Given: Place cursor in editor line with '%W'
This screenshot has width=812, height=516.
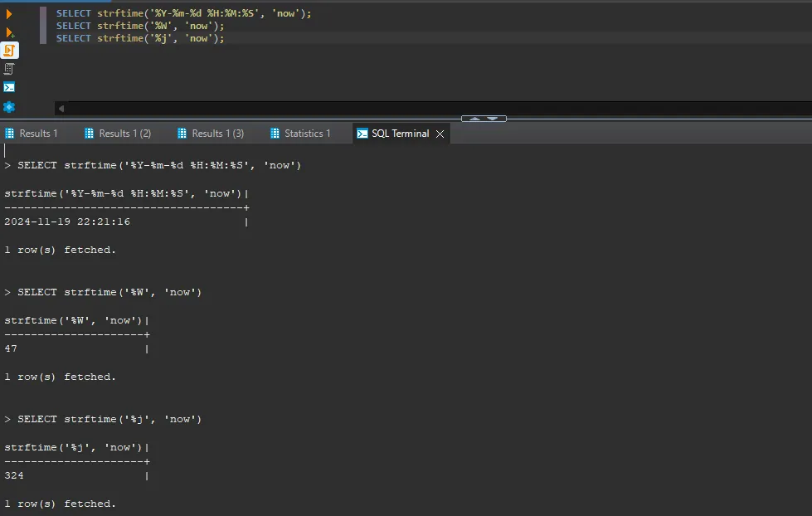Looking at the screenshot, I should [x=140, y=26].
